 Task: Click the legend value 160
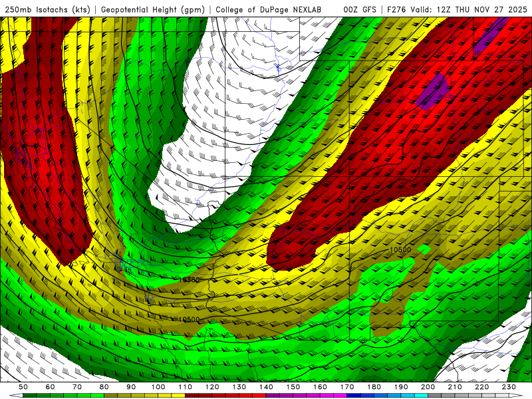(320, 387)
